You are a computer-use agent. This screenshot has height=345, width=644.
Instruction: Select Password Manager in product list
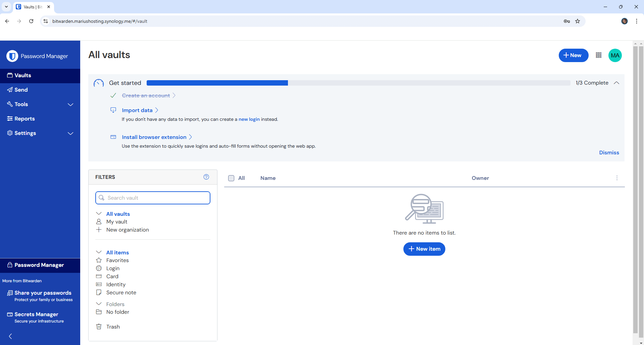tap(40, 265)
